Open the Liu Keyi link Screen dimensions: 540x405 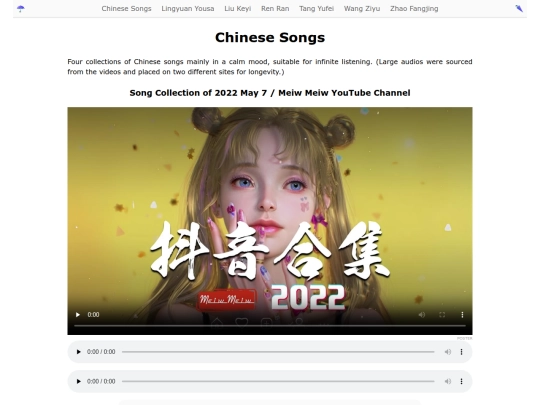(x=238, y=9)
